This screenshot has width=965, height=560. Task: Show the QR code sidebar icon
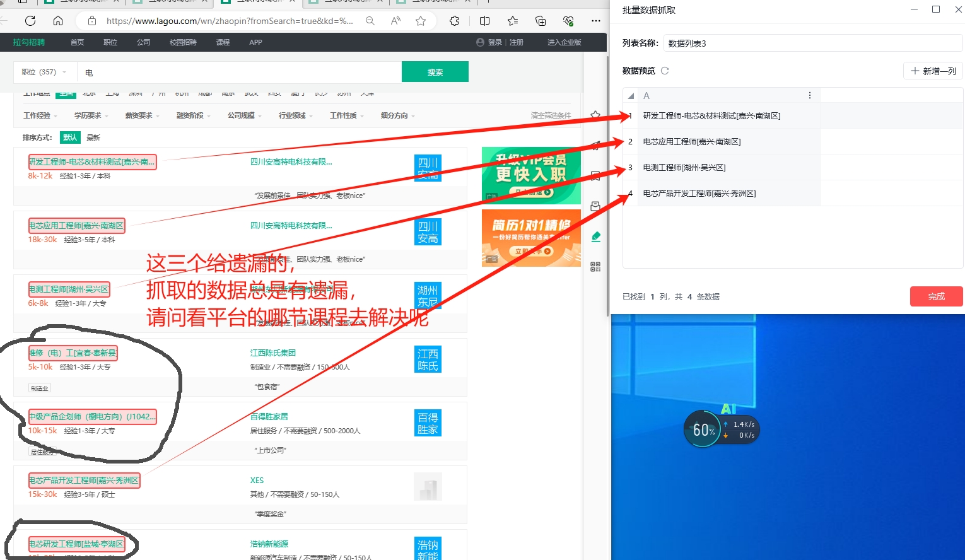tap(595, 267)
